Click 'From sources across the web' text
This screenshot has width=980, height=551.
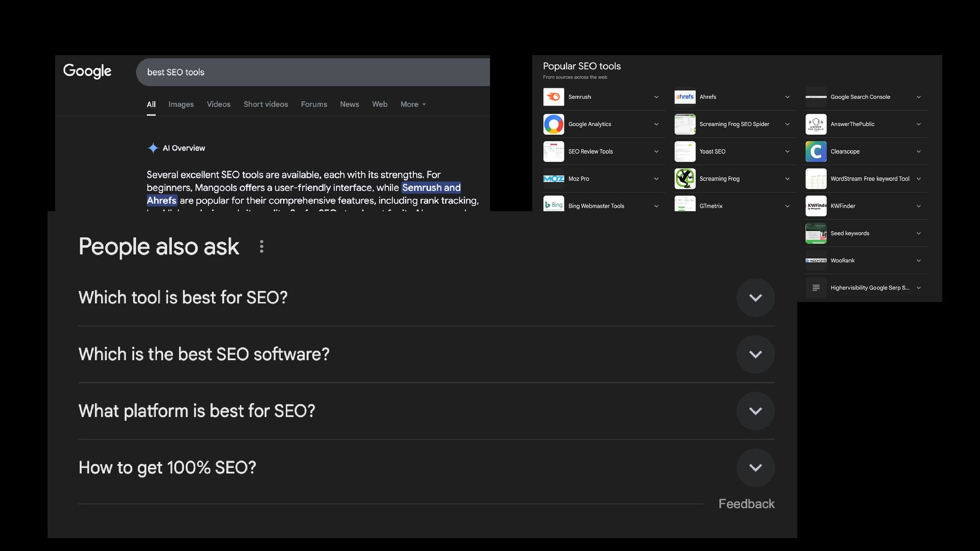click(x=575, y=77)
